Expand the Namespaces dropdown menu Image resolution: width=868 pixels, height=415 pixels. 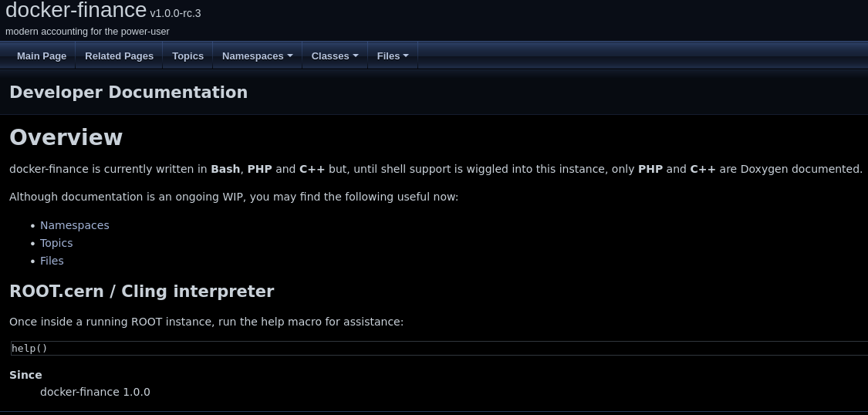coord(257,56)
